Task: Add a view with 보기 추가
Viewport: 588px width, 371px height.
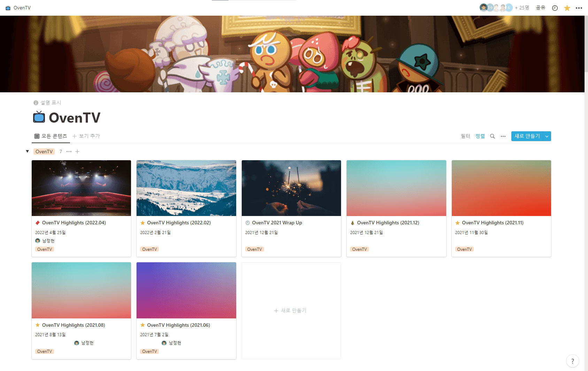Action: pos(86,136)
